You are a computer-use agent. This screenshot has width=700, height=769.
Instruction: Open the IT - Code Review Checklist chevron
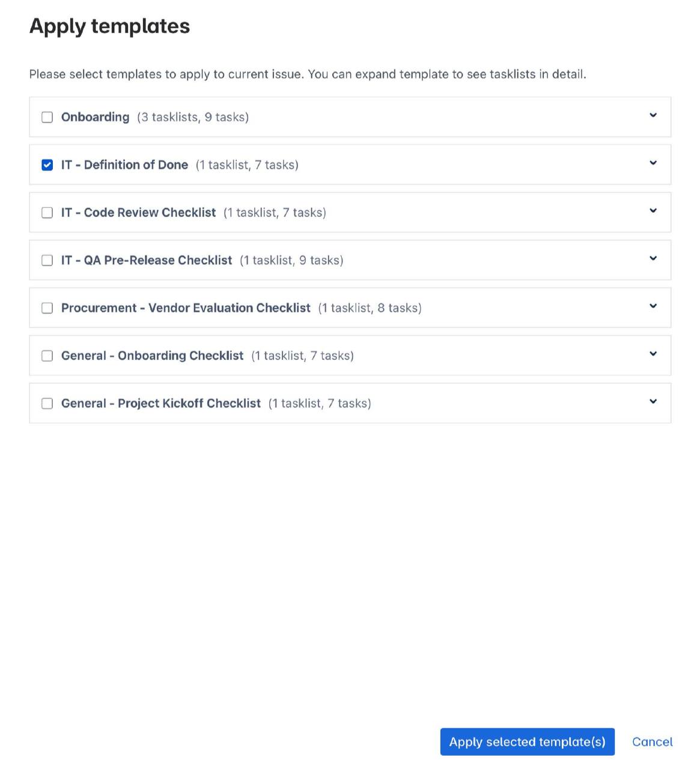point(653,210)
